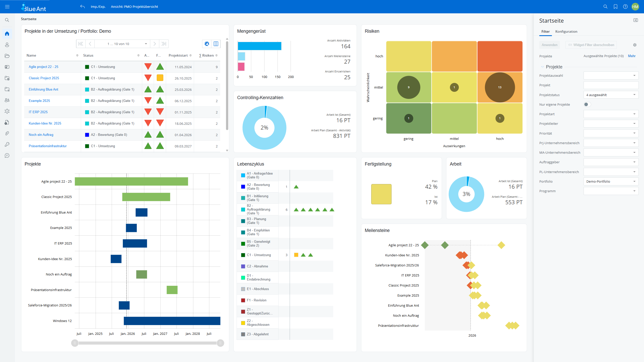
Task: Click the Mehr link next to selected projects
Action: (x=632, y=56)
